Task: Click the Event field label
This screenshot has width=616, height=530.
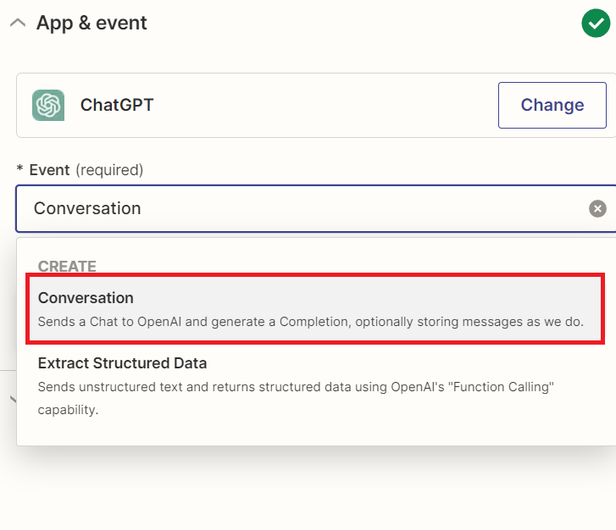Action: (x=49, y=170)
